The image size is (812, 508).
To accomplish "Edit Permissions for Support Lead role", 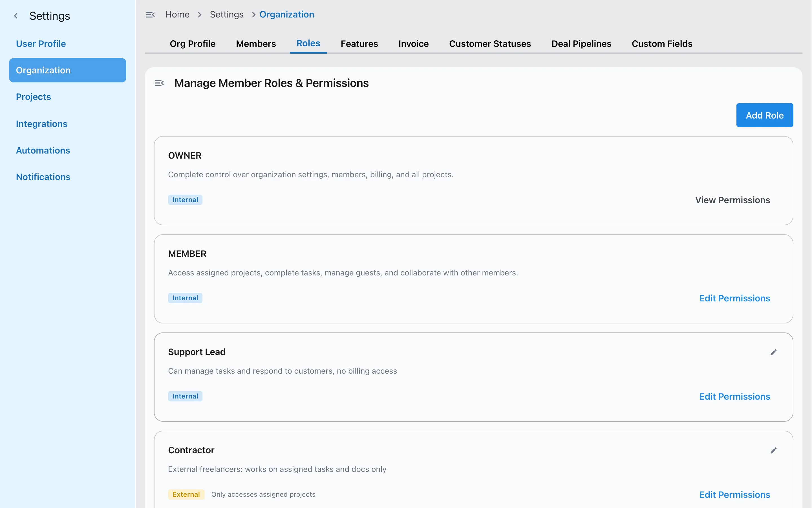I will tap(734, 397).
